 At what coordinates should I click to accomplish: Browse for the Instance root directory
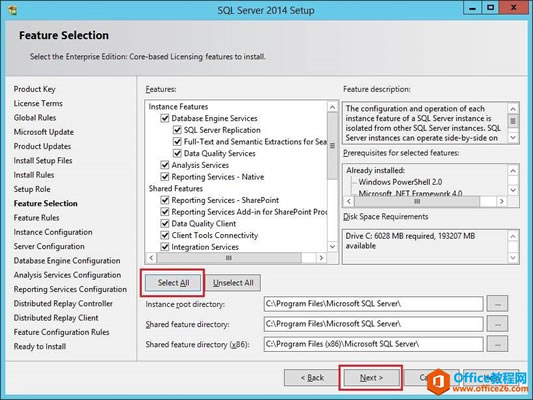click(497, 304)
